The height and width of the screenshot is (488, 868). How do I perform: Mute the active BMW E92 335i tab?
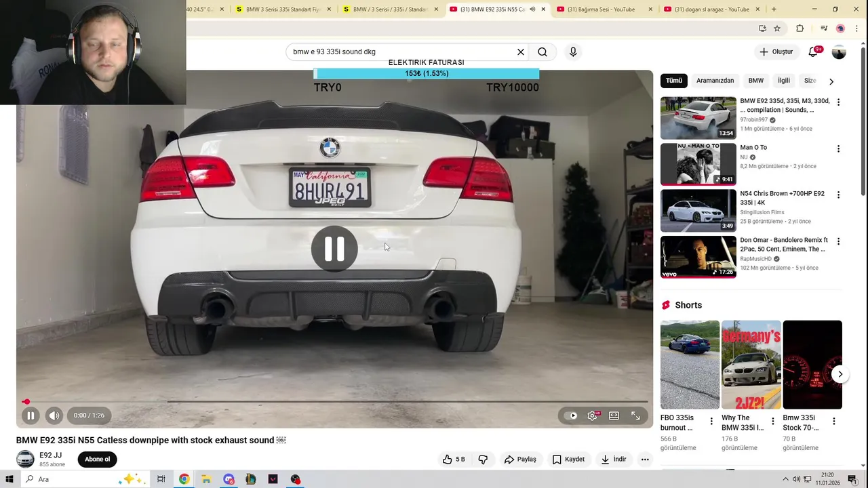[x=532, y=9]
